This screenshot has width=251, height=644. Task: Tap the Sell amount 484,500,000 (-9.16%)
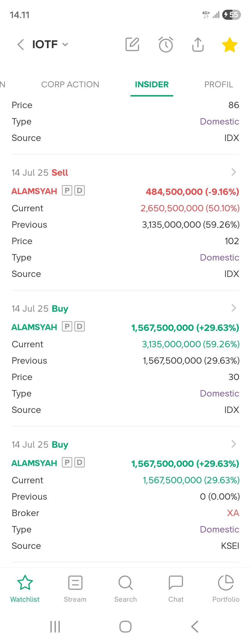pyautogui.click(x=192, y=192)
